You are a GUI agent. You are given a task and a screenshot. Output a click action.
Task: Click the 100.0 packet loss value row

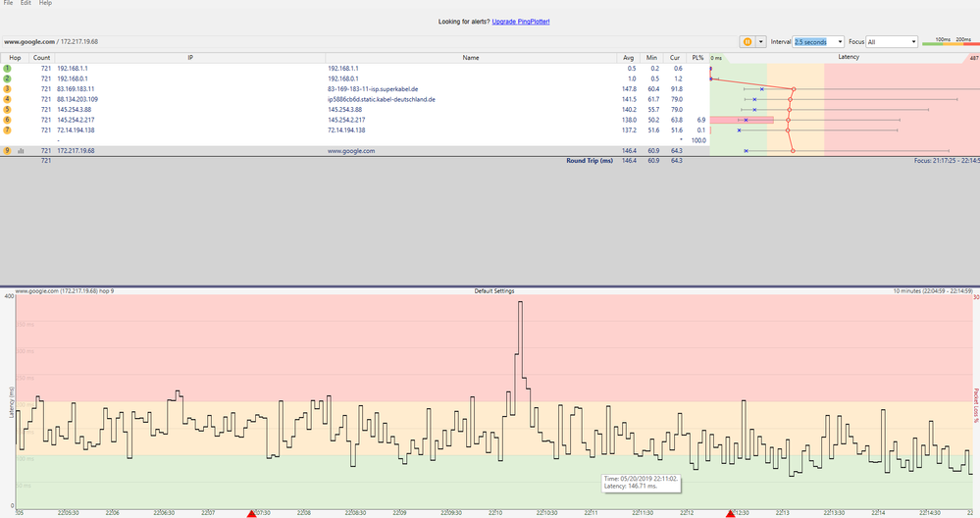coord(698,140)
